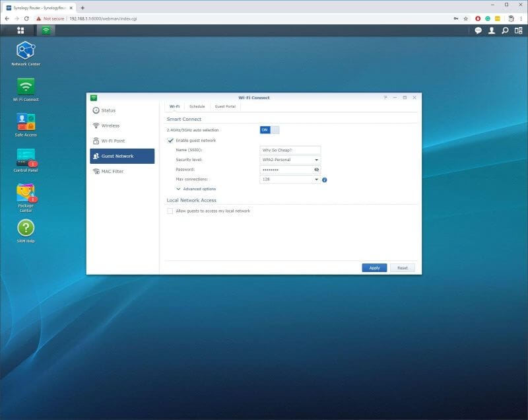
Task: Switch to the Schedule tab
Action: coord(195,106)
